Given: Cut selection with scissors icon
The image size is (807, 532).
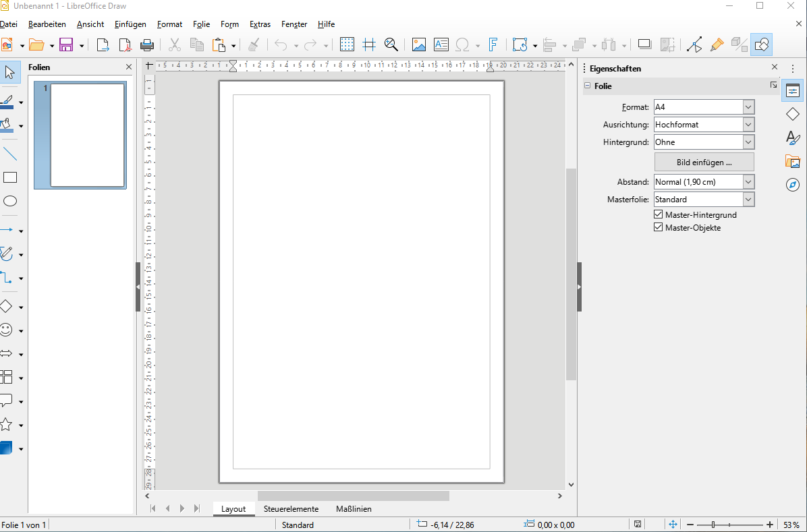Looking at the screenshot, I should (x=175, y=45).
